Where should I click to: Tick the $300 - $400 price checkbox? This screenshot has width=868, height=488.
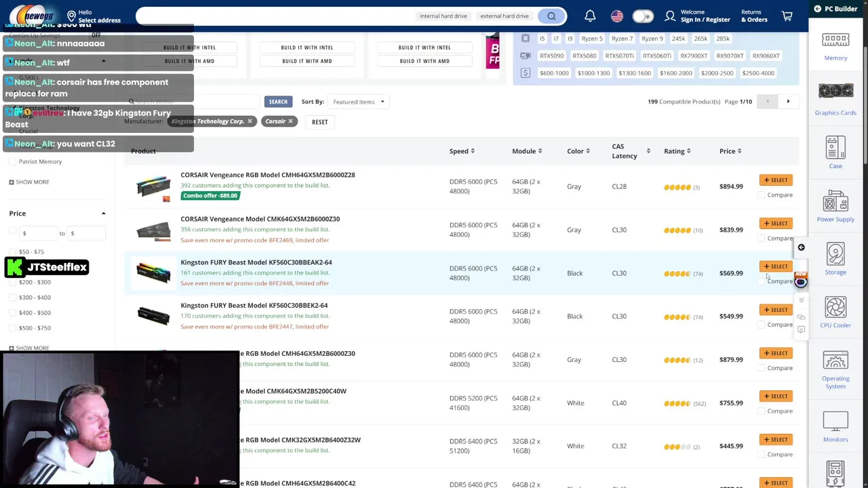(12, 298)
